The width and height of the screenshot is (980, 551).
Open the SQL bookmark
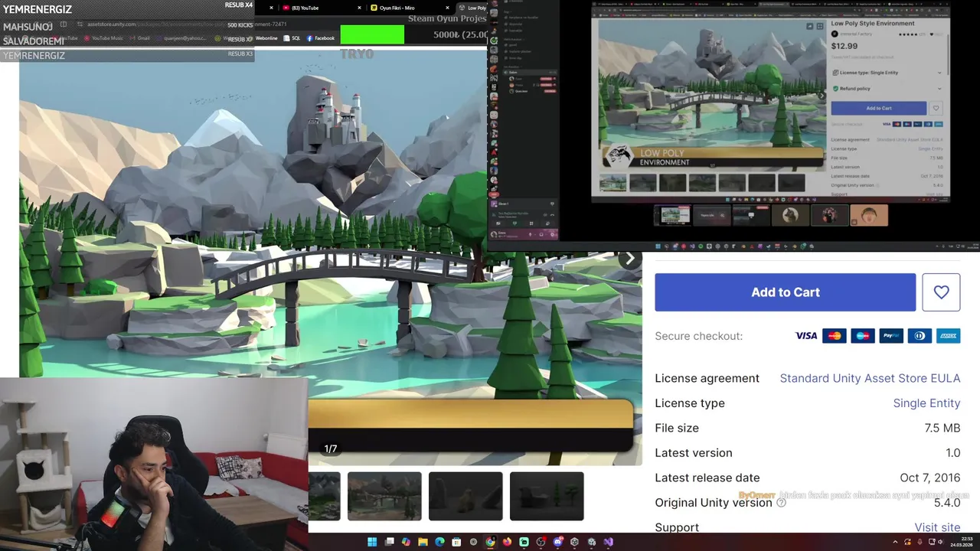[x=292, y=37]
